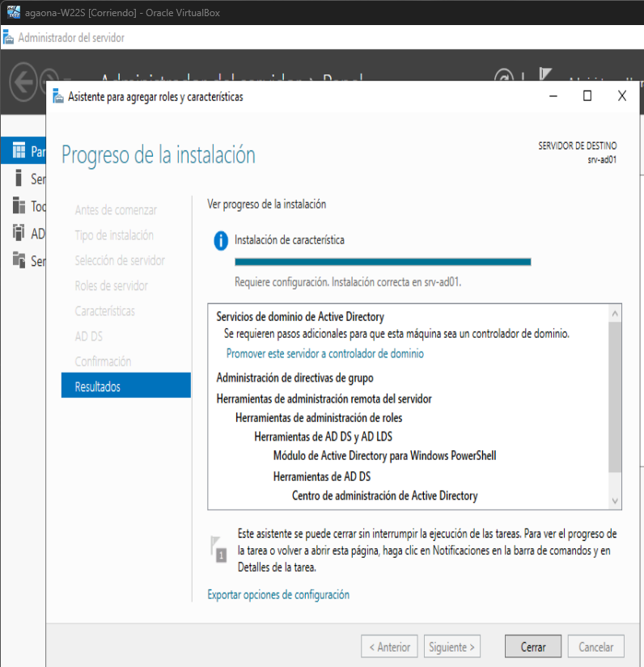644x667 pixels.
Task: Click the installation progress bar
Action: click(x=382, y=261)
